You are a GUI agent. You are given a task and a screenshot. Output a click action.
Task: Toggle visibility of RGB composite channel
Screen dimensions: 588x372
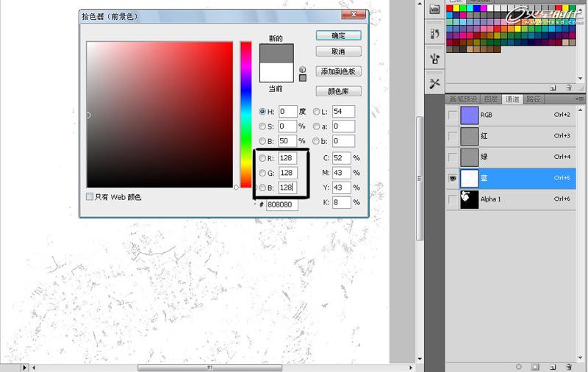453,115
